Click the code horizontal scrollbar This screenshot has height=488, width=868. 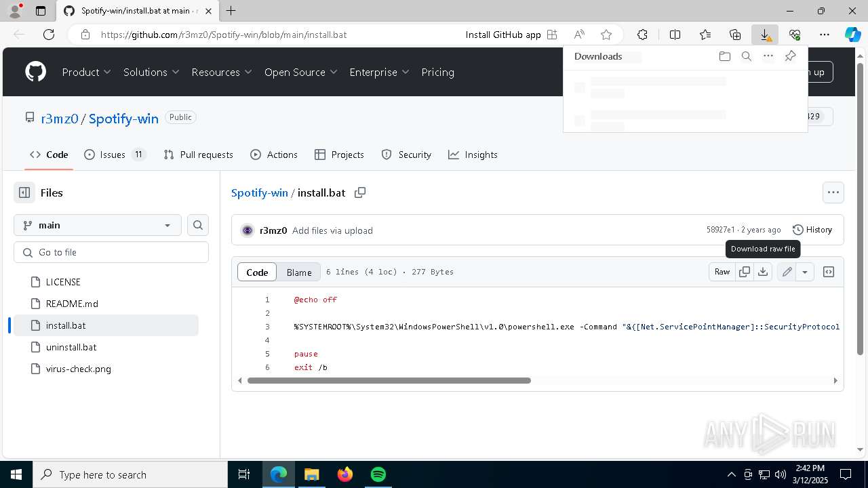[x=389, y=380]
